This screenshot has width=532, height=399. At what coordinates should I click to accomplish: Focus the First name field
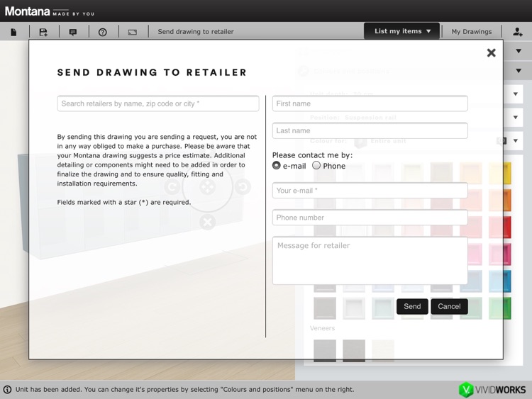[370, 103]
